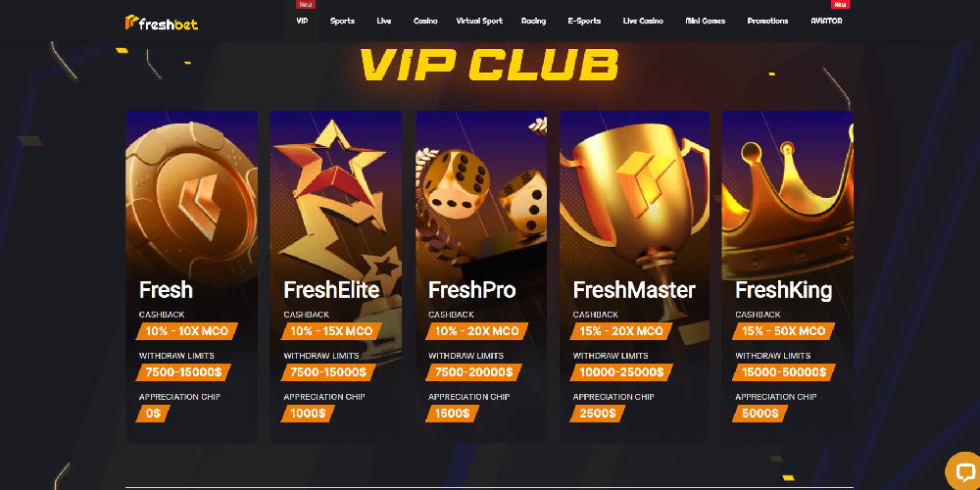Click the FreshKing 5000$ appreciation chip badge
The image size is (980, 490).
click(x=760, y=414)
